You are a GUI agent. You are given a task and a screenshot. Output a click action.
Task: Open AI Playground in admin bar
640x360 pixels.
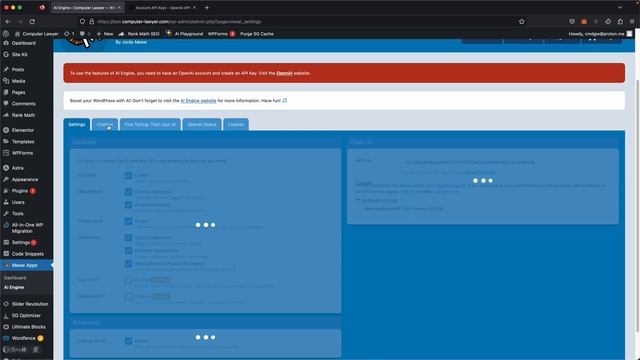(184, 34)
